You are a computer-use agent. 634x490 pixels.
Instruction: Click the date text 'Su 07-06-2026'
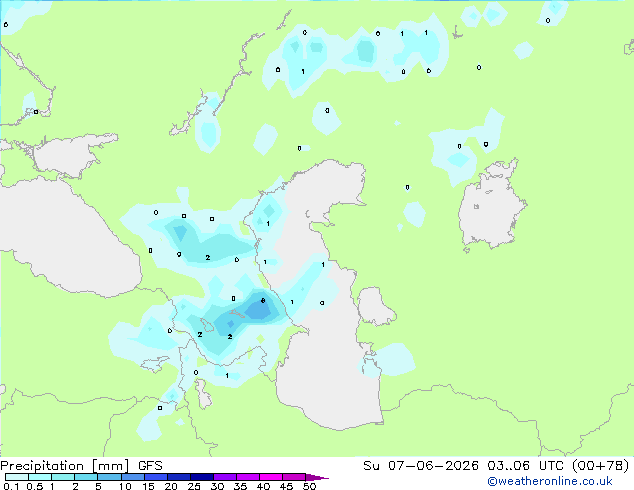(x=421, y=466)
